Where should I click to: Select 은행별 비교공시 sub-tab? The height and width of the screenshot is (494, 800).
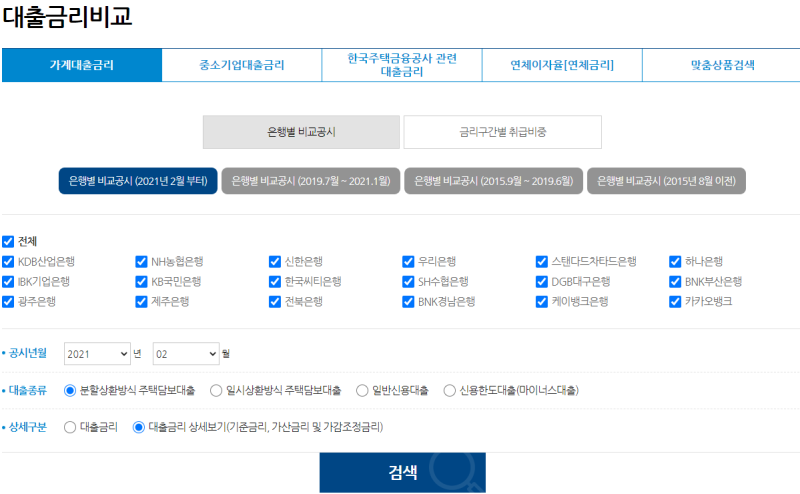[301, 132]
